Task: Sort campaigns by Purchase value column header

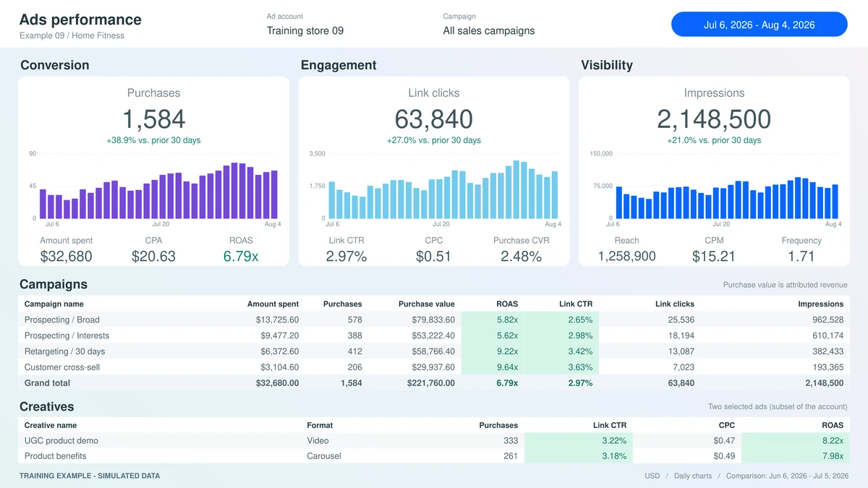Action: point(427,304)
